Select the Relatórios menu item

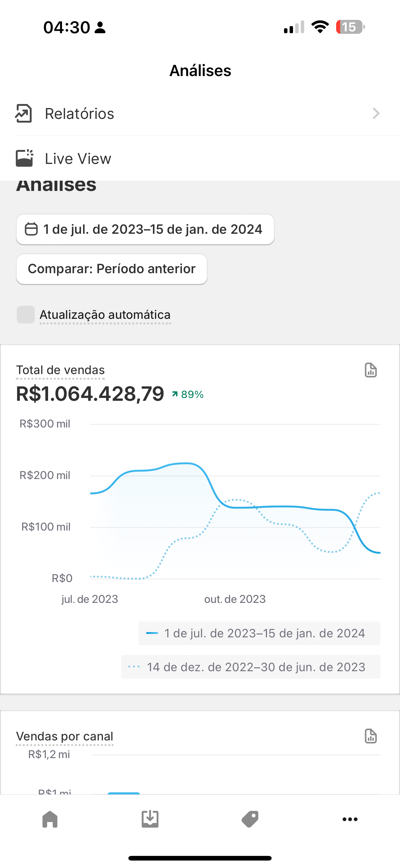click(x=79, y=114)
